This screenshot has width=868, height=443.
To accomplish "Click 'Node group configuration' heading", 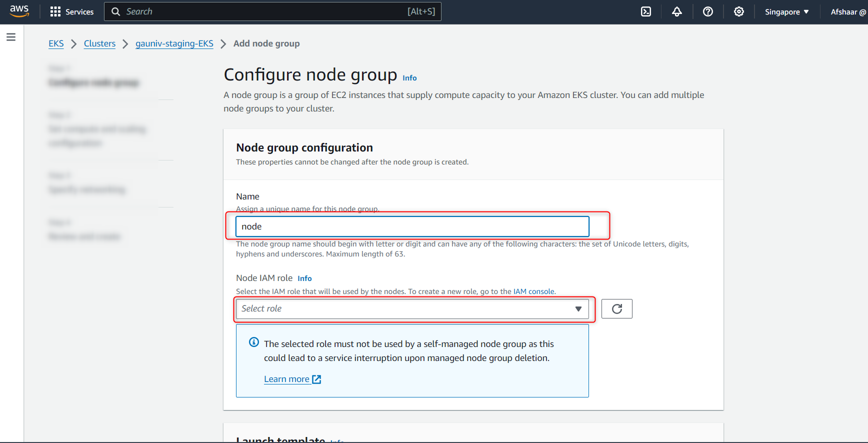I will pyautogui.click(x=304, y=147).
